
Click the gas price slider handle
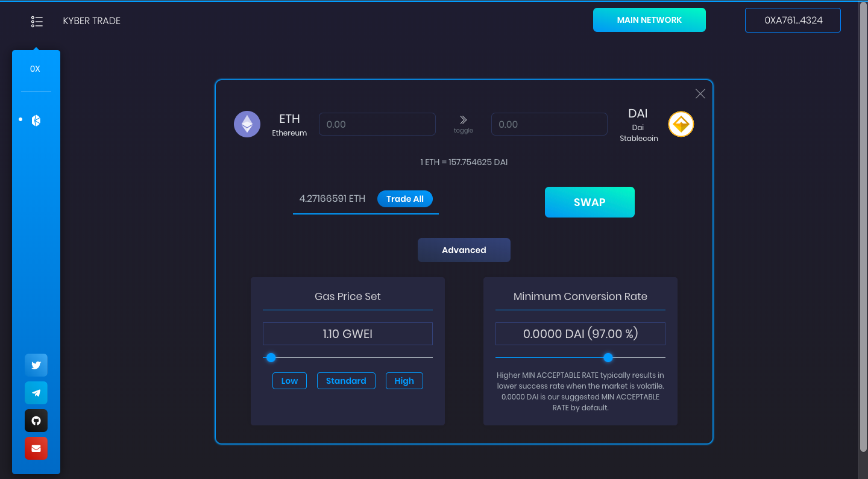(x=271, y=358)
